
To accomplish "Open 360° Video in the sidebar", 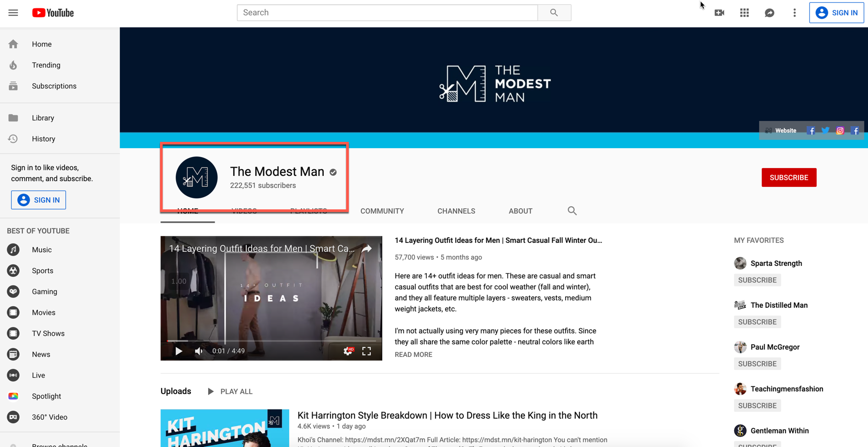I will click(60, 418).
